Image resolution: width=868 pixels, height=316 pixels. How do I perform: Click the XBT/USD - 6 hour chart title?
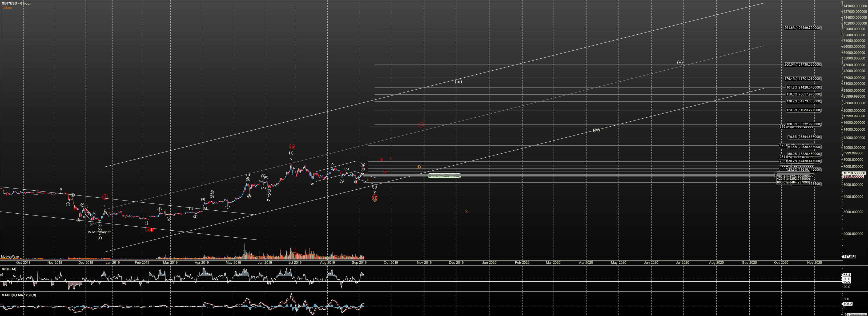click(16, 3)
